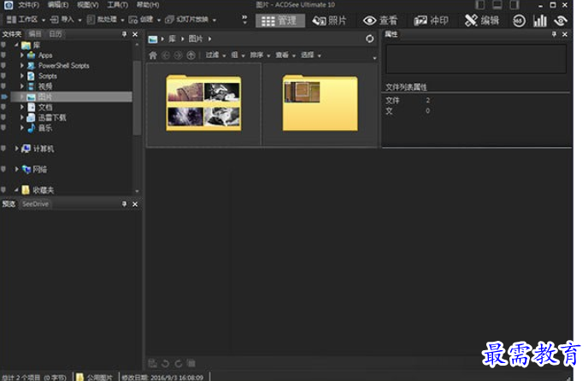
Task: Pin the folders panel
Action: coord(124,34)
